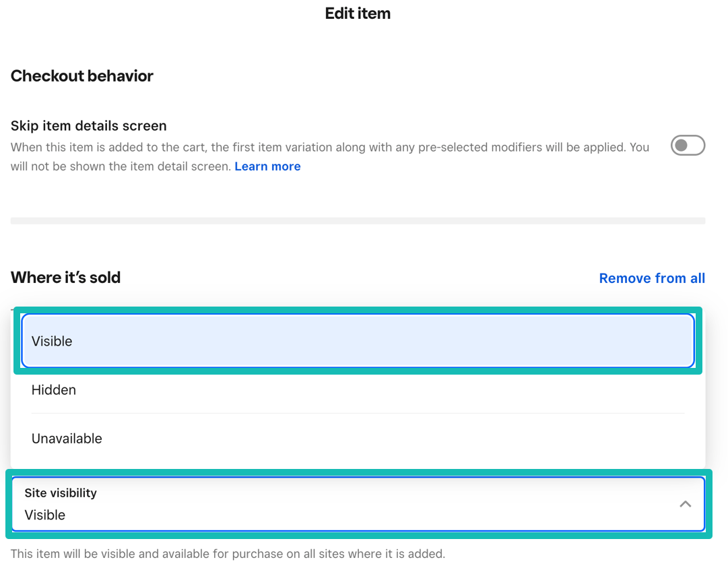The image size is (728, 568).
Task: Click the Where it's sold heading
Action: click(x=66, y=278)
